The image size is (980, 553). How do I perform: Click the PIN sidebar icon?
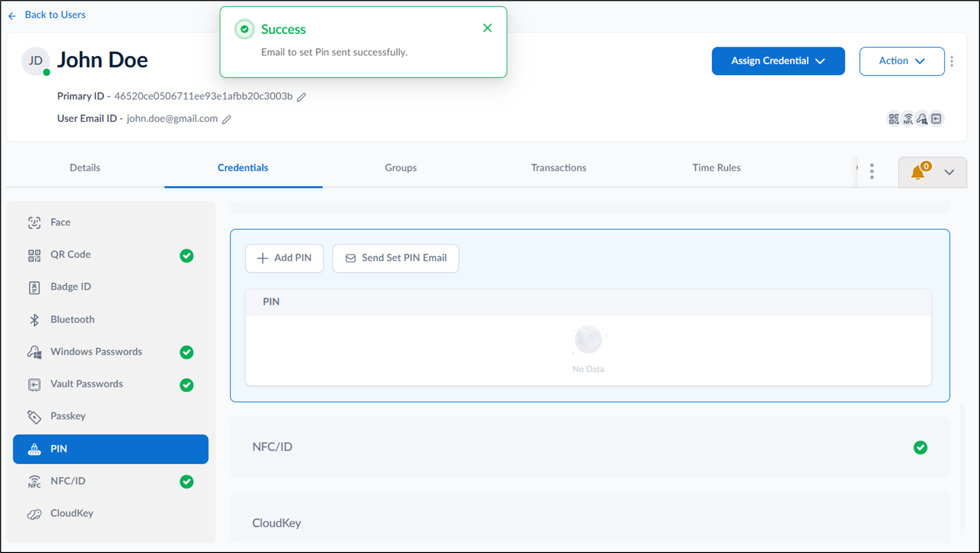[34, 449]
